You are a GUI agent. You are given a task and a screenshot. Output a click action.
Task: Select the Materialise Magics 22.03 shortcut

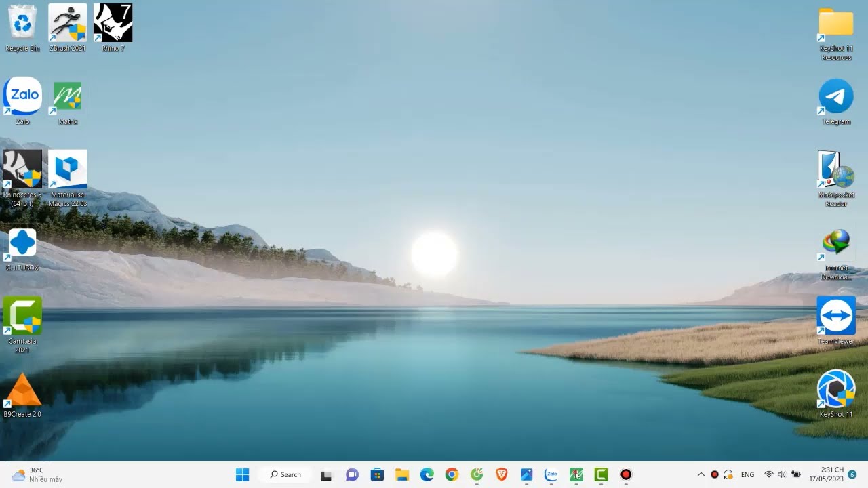[x=68, y=179]
